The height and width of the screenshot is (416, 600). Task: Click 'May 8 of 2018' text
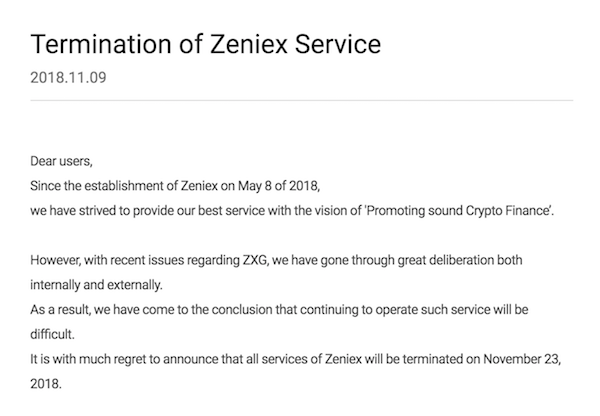[x=278, y=186]
